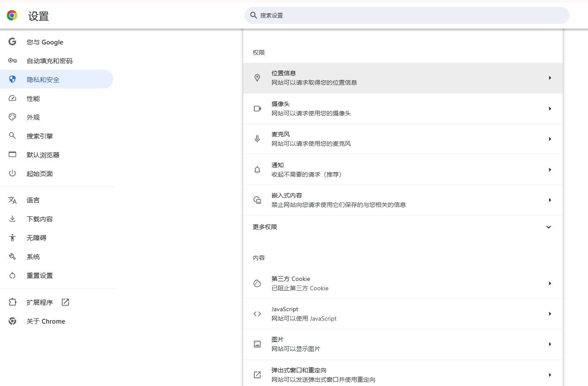Open 您与 Google section
588x386 pixels.
(57, 42)
